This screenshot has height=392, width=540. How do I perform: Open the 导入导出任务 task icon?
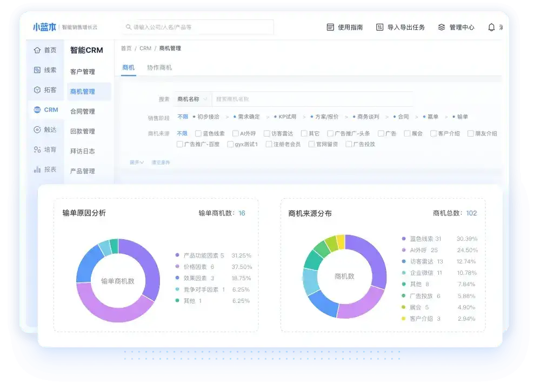coord(379,27)
